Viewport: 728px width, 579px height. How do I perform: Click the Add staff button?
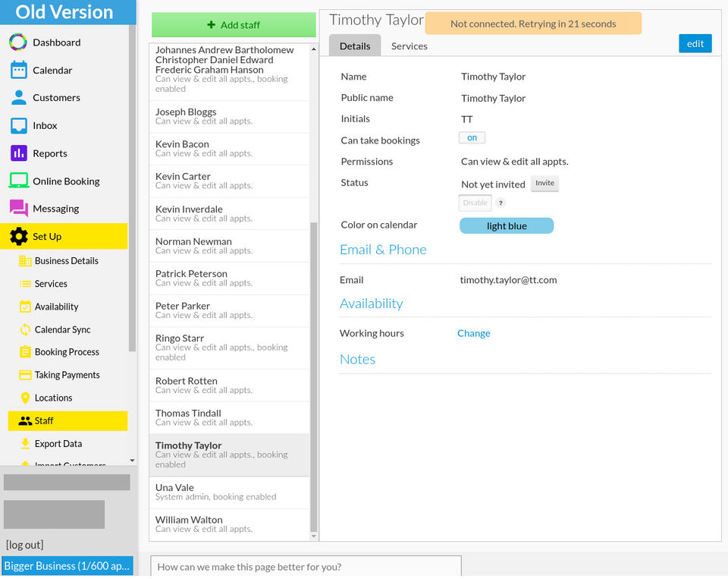(234, 24)
